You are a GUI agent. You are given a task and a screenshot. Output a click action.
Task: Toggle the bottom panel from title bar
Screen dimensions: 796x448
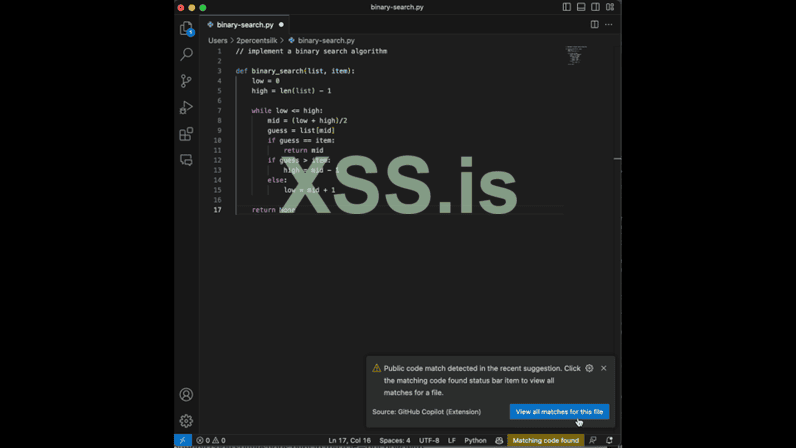click(x=581, y=7)
